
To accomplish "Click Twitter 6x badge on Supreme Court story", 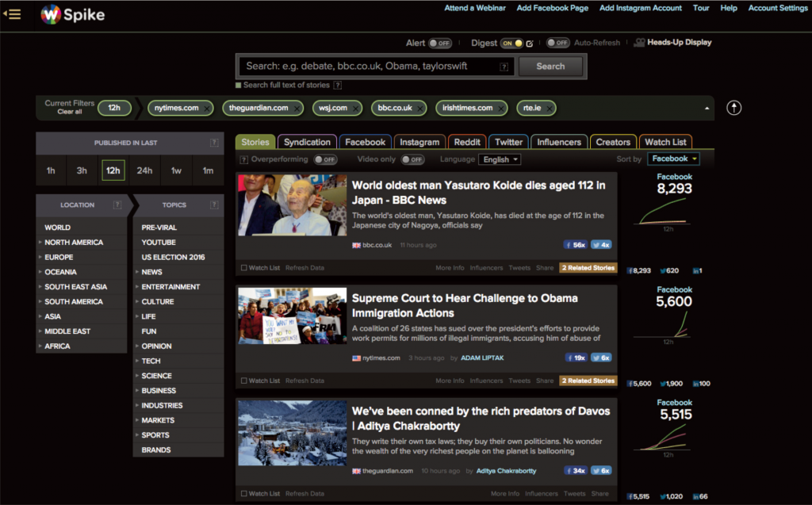I will pyautogui.click(x=601, y=358).
